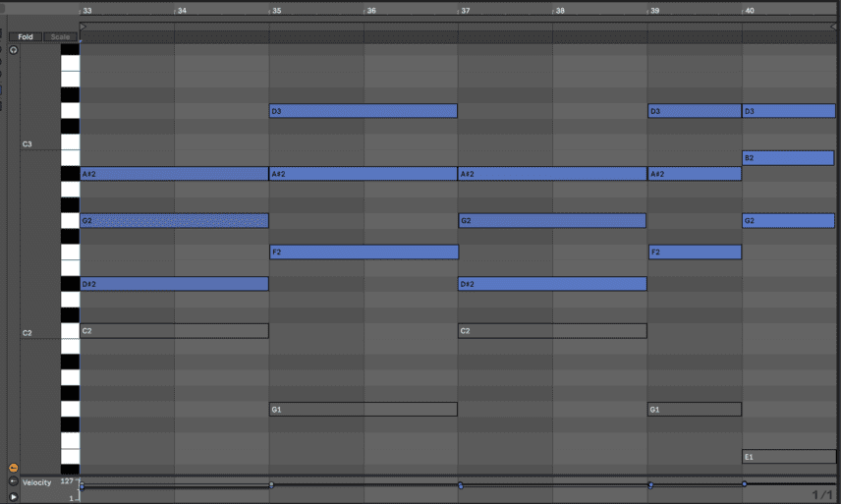This screenshot has height=504, width=841.
Task: Click the play triangle below the velocity lane icon
Action: [14, 496]
